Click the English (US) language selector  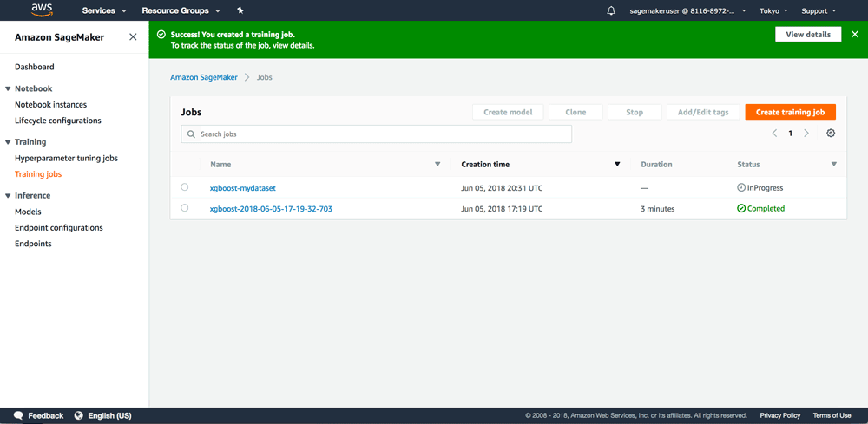pyautogui.click(x=109, y=415)
